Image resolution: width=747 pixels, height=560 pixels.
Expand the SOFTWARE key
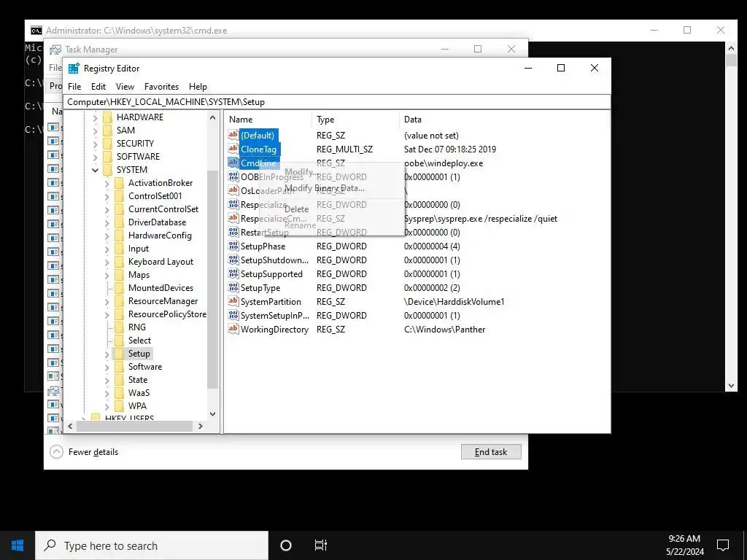point(96,157)
